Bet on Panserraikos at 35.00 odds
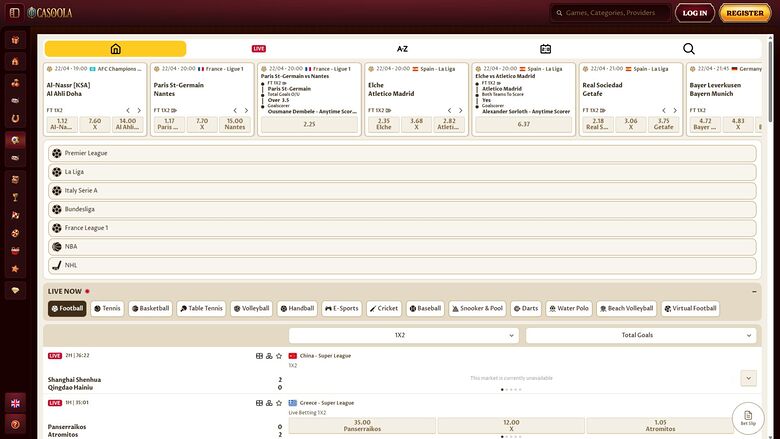 click(362, 425)
